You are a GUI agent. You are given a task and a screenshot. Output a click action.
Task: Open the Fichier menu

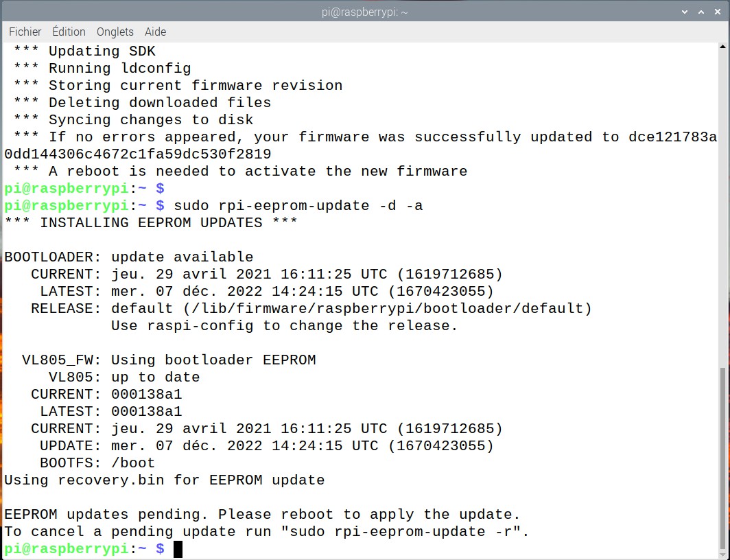coord(25,32)
